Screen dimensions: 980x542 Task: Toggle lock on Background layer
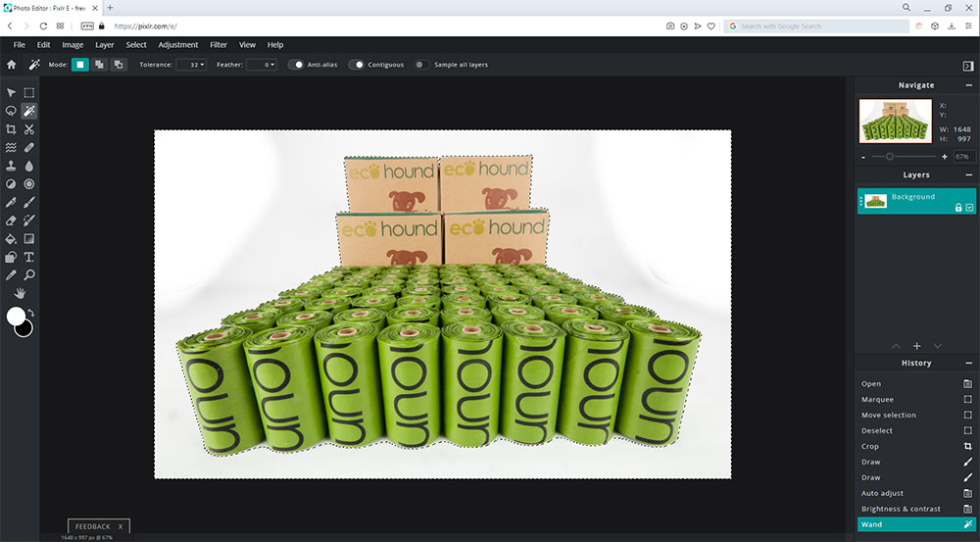[x=958, y=208]
